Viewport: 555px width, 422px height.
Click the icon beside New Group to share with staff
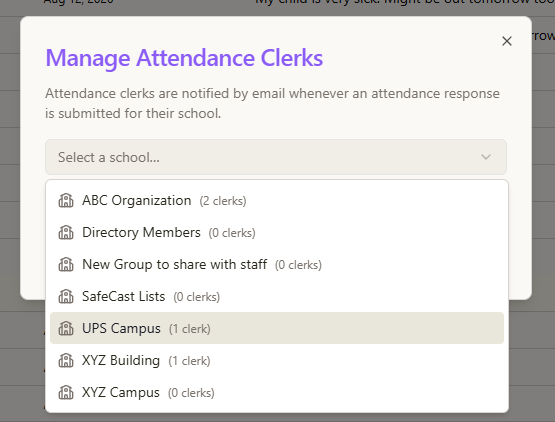tap(66, 264)
